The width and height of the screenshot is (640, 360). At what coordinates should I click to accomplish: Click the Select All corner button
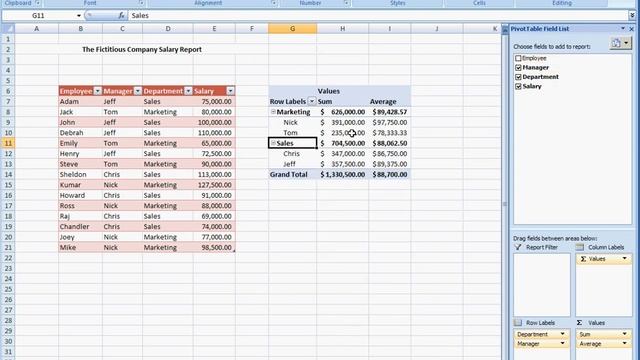(x=8, y=29)
